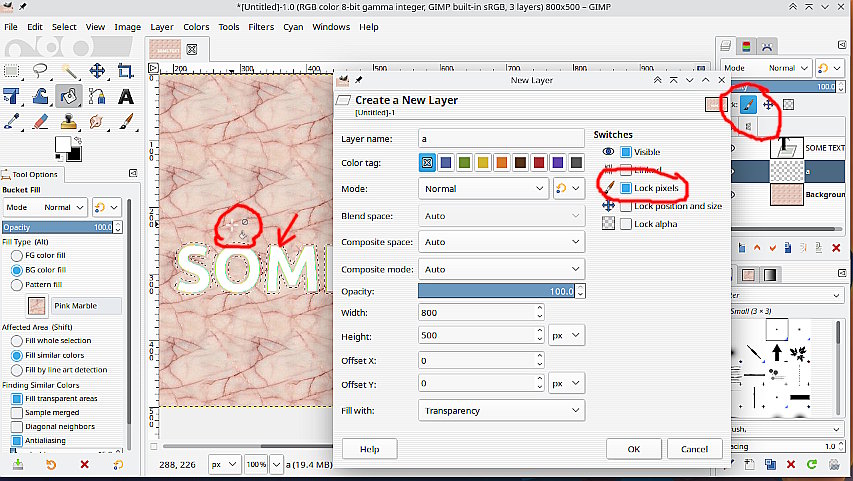Image resolution: width=853 pixels, height=481 pixels.
Task: Swap foreground and background colors
Action: pos(78,140)
